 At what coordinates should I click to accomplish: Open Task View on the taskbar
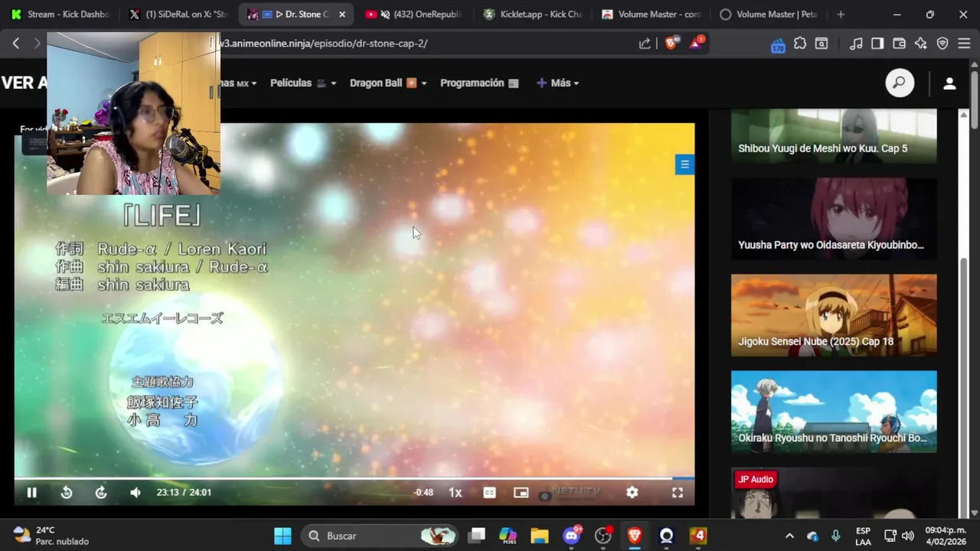click(478, 536)
